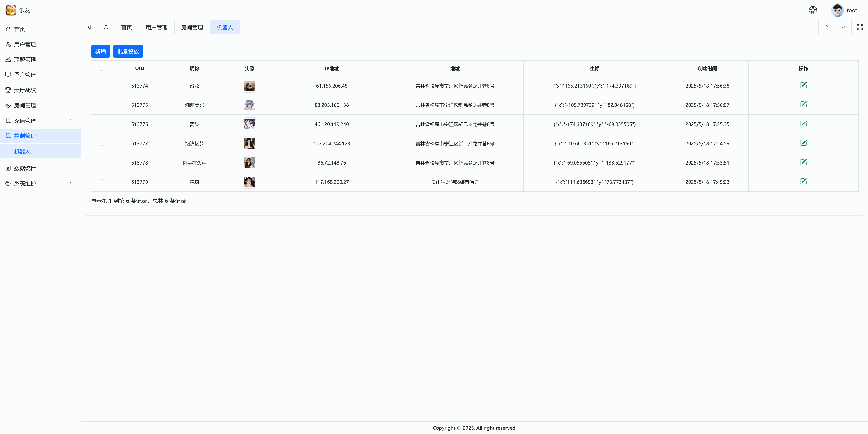The image size is (868, 434).
Task: Click the refresh tab icon
Action: [106, 27]
